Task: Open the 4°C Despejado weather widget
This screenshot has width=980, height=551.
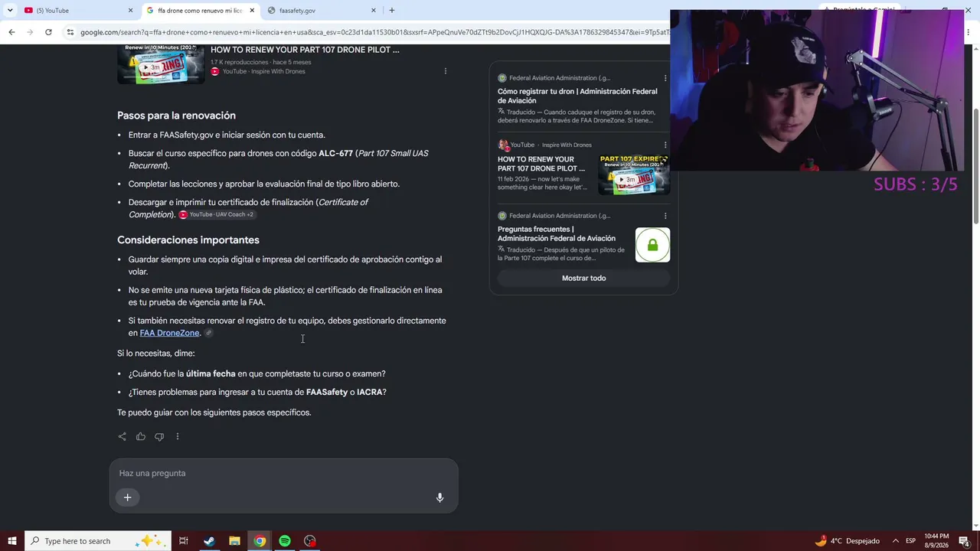Action: [848, 541]
